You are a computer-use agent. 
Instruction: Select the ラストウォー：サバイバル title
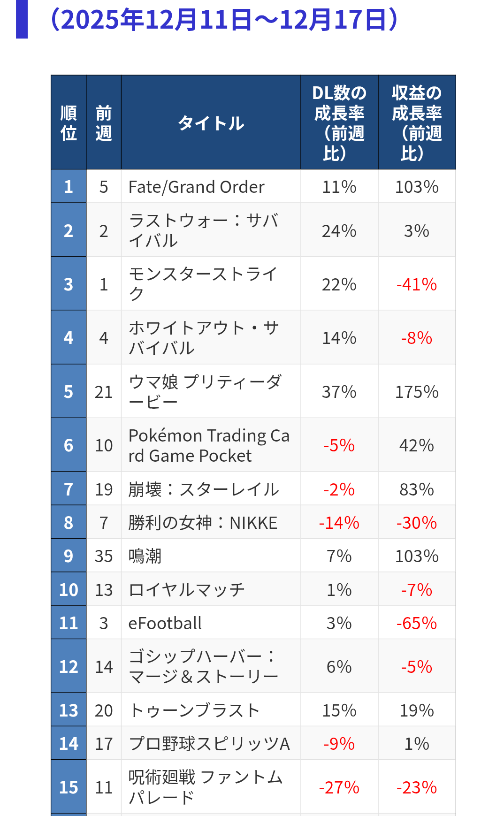point(204,230)
